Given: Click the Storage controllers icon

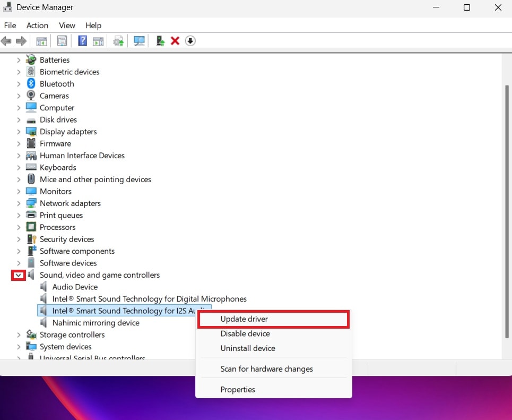Looking at the screenshot, I should (x=31, y=335).
